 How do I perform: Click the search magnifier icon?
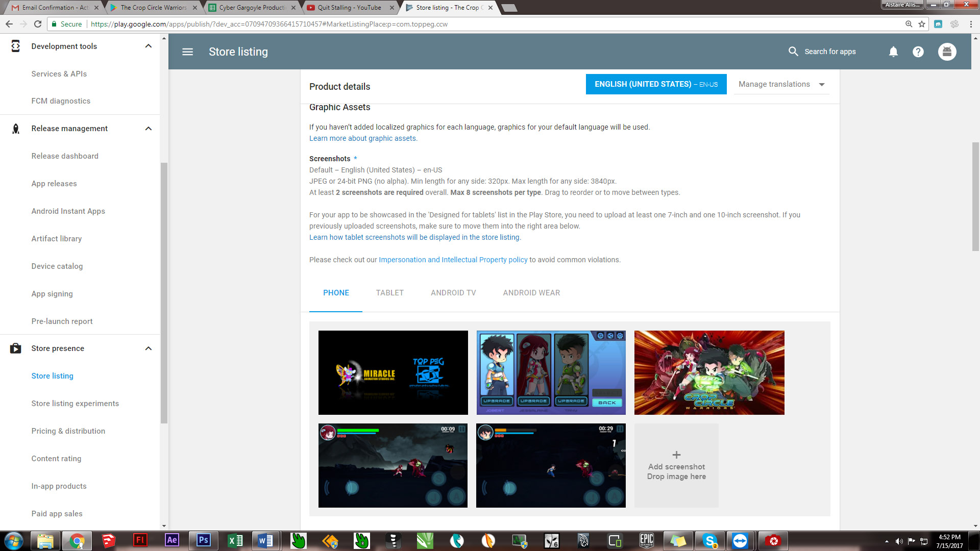pyautogui.click(x=793, y=52)
